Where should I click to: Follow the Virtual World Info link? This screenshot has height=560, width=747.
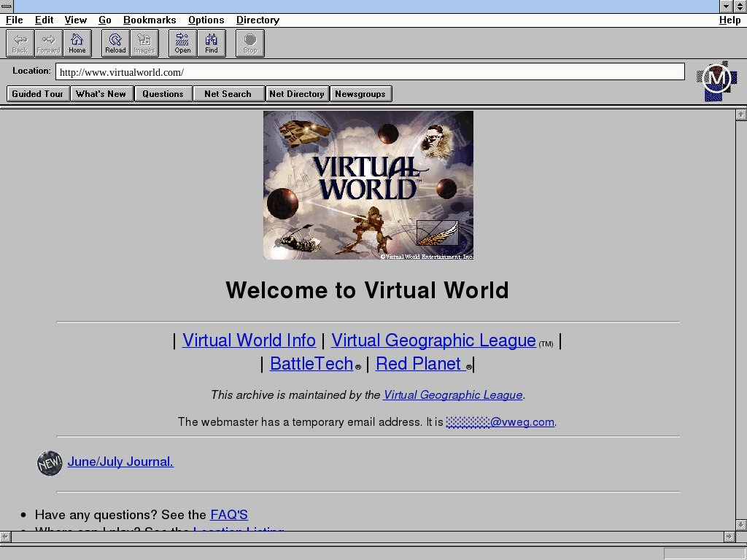[249, 341]
